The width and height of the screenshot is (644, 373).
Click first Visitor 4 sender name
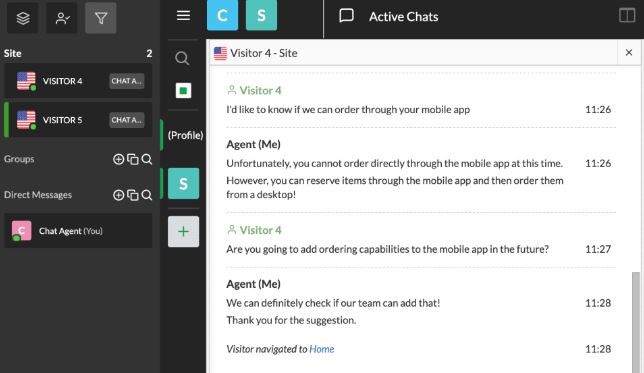coord(260,90)
